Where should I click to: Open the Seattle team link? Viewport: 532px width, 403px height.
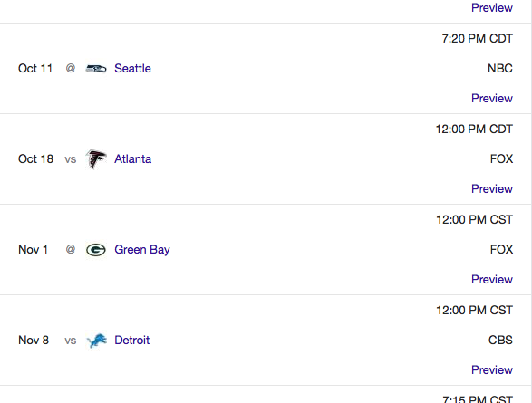[132, 69]
